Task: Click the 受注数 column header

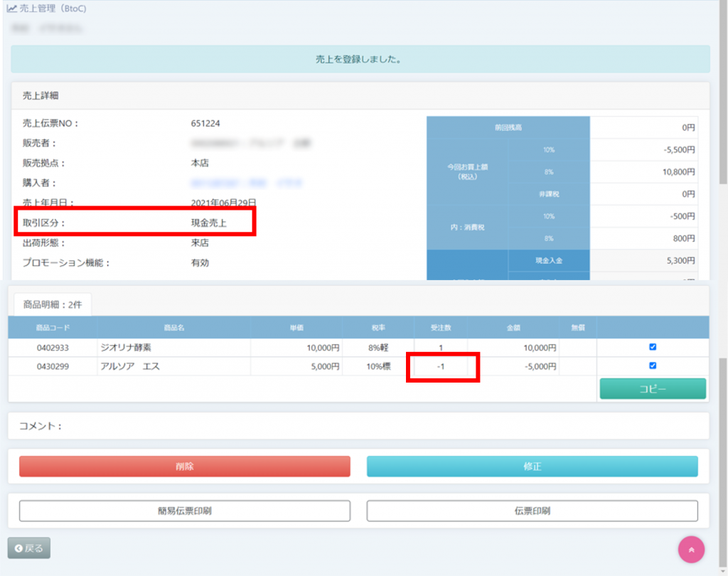Action: 441,327
